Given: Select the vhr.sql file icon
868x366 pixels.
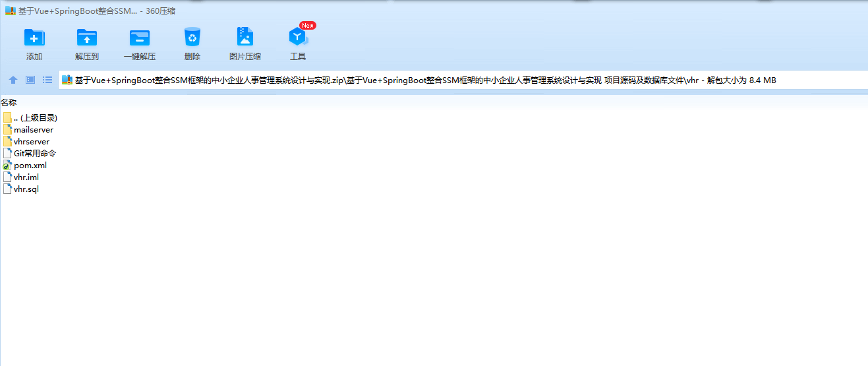Looking at the screenshot, I should (7, 189).
